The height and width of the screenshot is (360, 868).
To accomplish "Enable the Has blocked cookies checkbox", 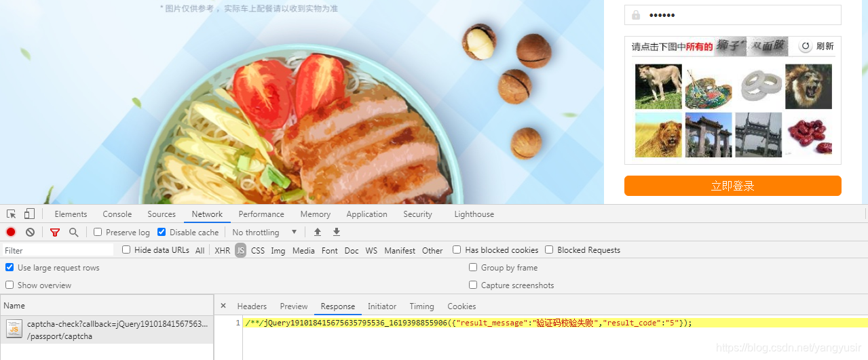I will tap(457, 249).
